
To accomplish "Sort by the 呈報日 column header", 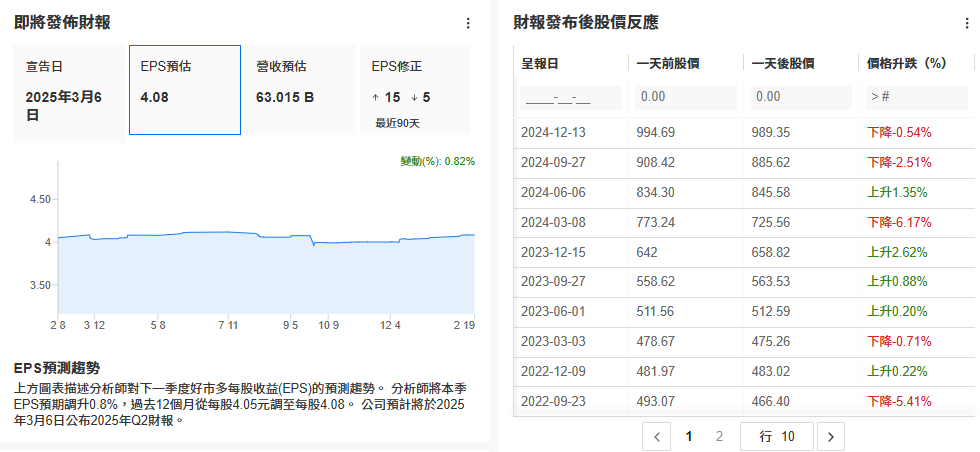I will click(x=541, y=63).
